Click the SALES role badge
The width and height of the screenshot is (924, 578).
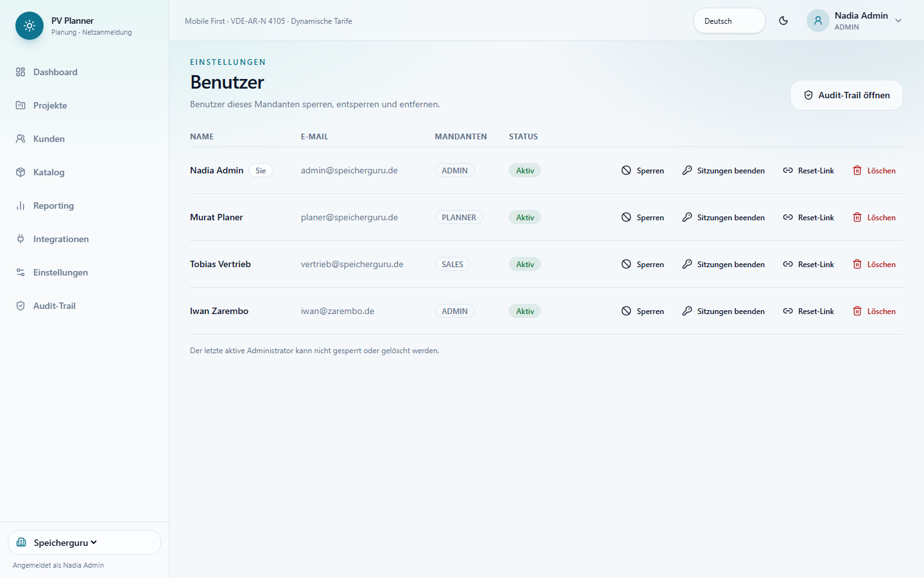(452, 264)
